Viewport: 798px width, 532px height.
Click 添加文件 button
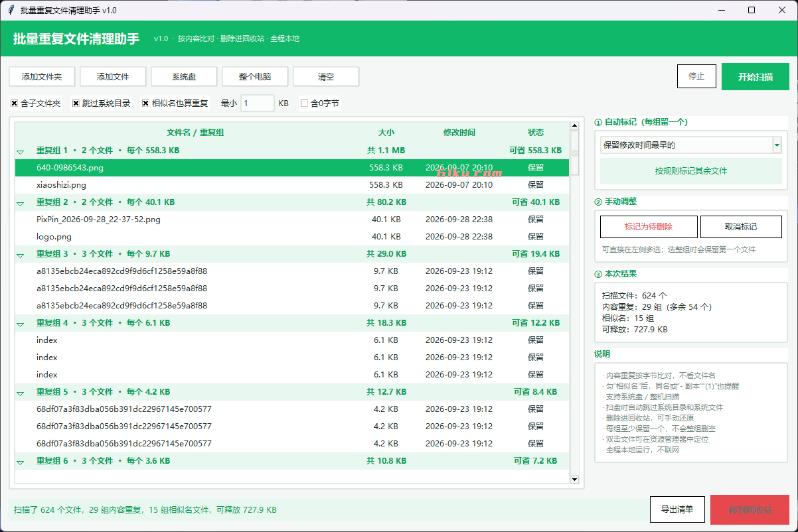click(113, 77)
